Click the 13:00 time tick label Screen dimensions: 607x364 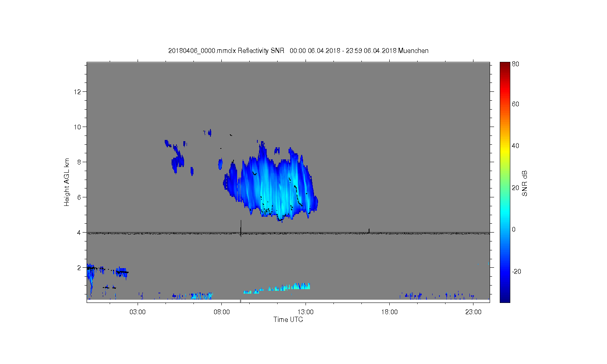[x=306, y=312]
